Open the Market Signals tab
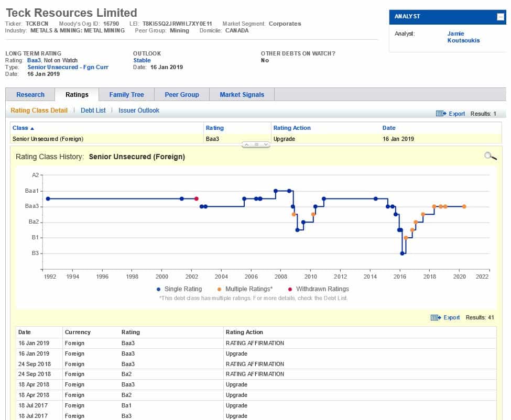The image size is (511, 420). coord(242,95)
